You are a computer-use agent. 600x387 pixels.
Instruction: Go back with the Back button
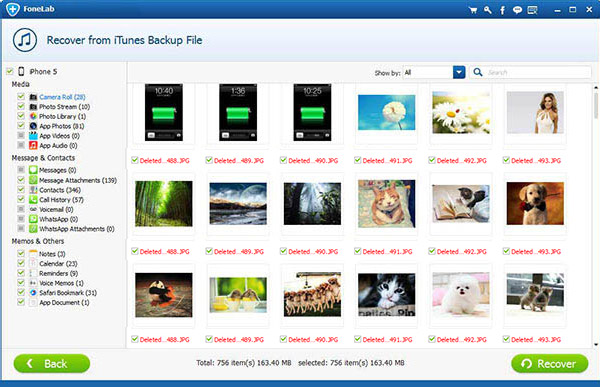pos(52,363)
